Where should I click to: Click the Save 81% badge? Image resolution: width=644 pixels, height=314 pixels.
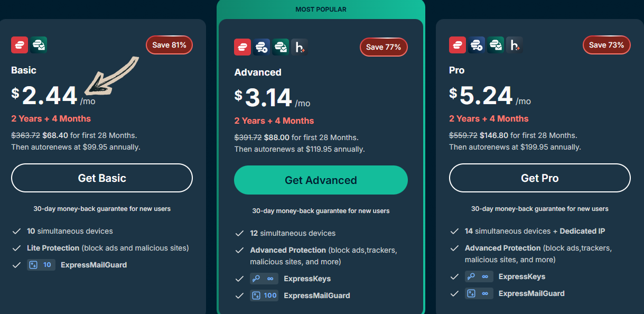169,45
